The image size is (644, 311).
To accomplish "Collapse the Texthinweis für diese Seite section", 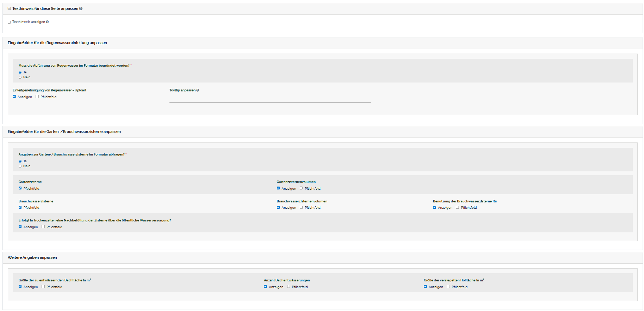I will tap(9, 8).
